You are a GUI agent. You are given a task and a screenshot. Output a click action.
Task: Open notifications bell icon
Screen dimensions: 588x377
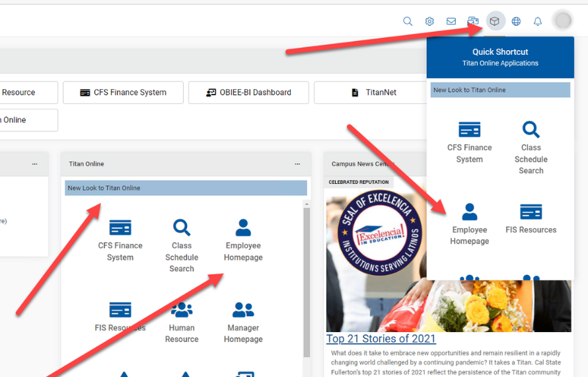click(538, 21)
